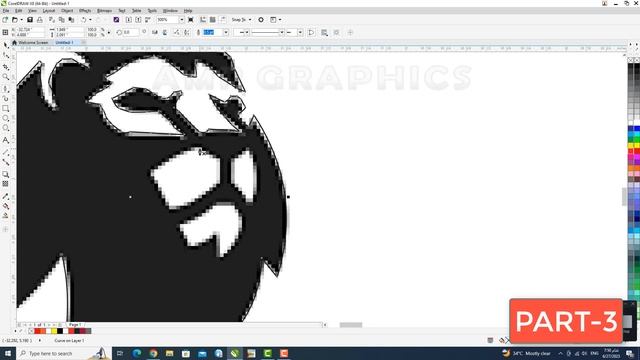Image resolution: width=640 pixels, height=360 pixels.
Task: Open Options via gear icon
Action: [261, 20]
